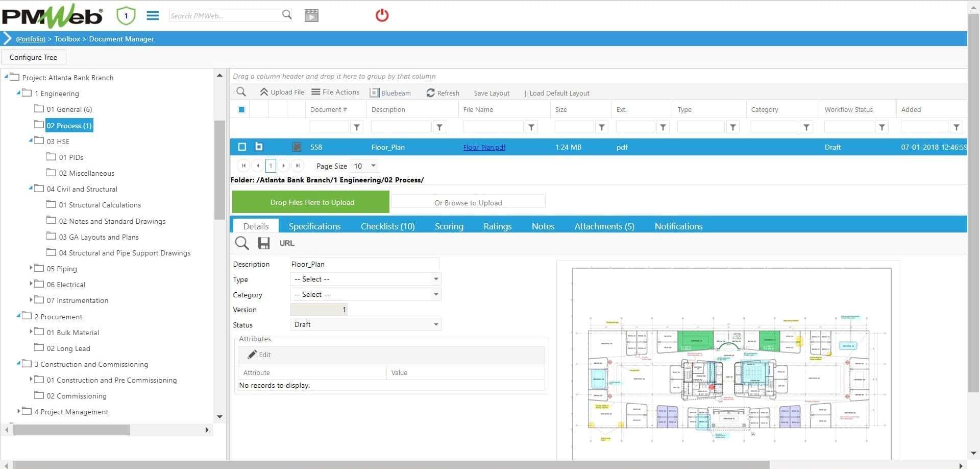Go to last page in grid pager

298,166
